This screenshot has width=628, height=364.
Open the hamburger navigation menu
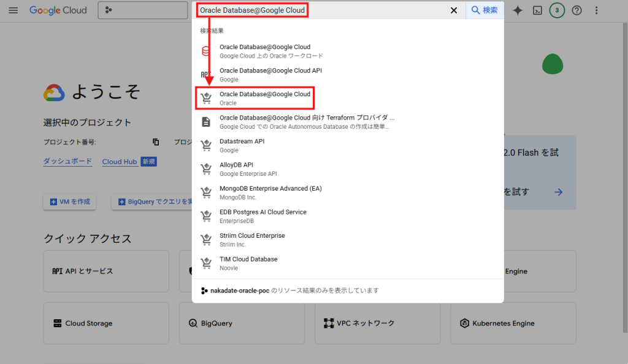coord(13,10)
